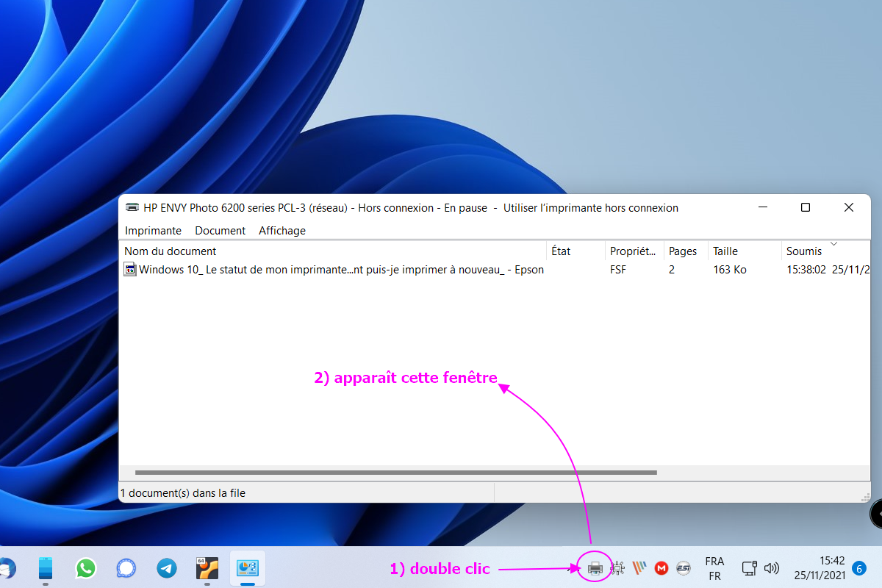Image resolution: width=882 pixels, height=588 pixels.
Task: Click the owner value FSF
Action: (x=620, y=270)
